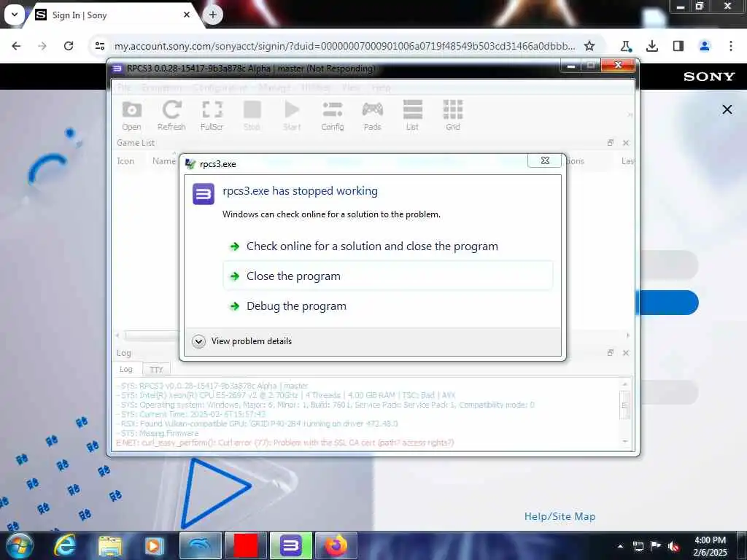Screen dimensions: 747x560
Task: Sort game list by Name column
Action: (164, 161)
